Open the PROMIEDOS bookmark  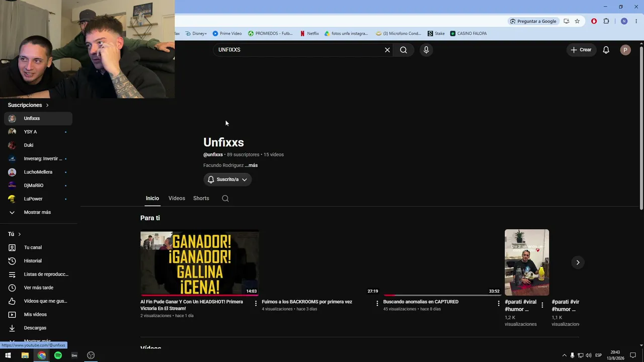pos(270,34)
